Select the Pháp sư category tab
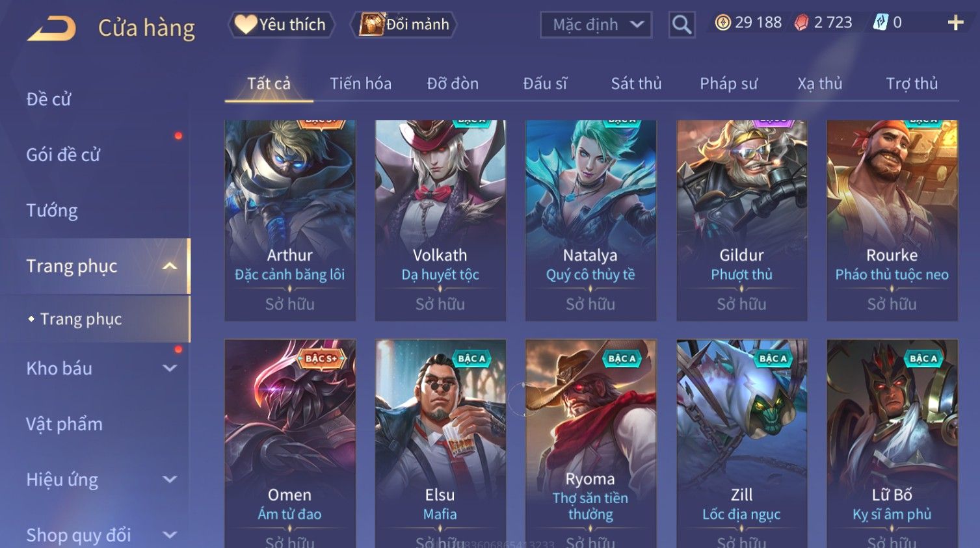Screen dimensions: 980x548 (x=728, y=84)
